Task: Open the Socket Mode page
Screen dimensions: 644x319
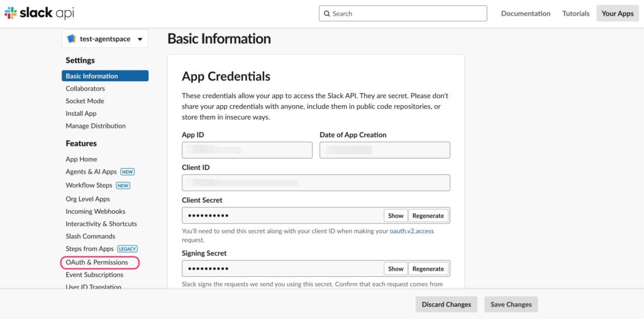Action: [85, 101]
